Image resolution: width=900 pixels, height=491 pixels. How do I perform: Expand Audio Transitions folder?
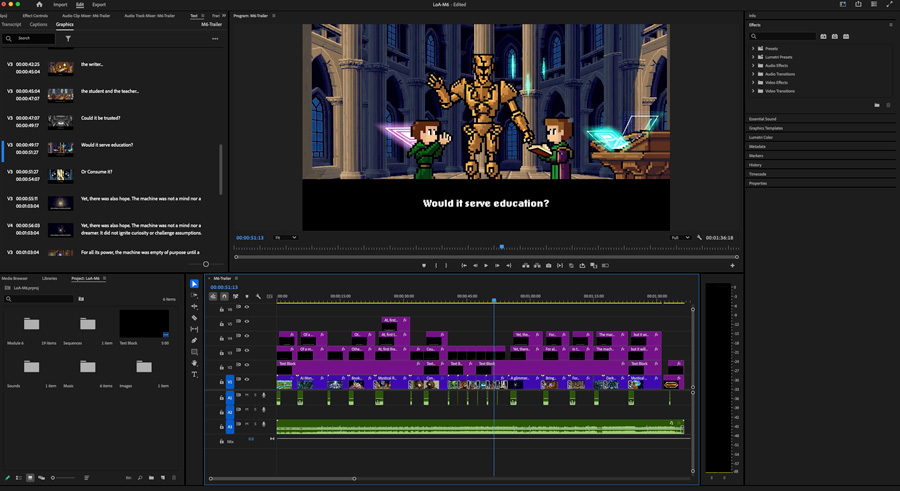(753, 74)
